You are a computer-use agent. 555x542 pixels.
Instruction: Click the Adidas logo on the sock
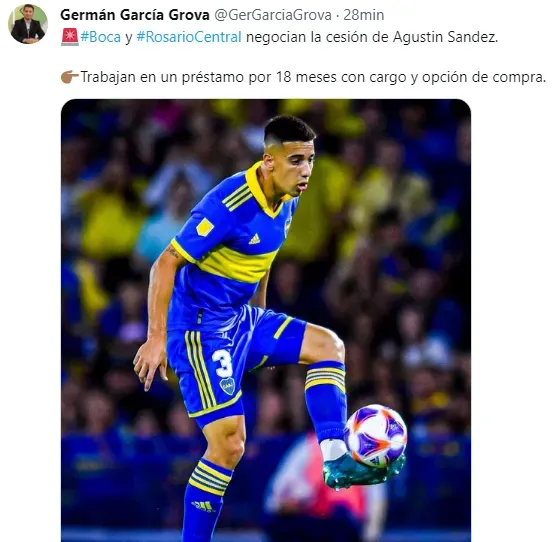pos(203,506)
